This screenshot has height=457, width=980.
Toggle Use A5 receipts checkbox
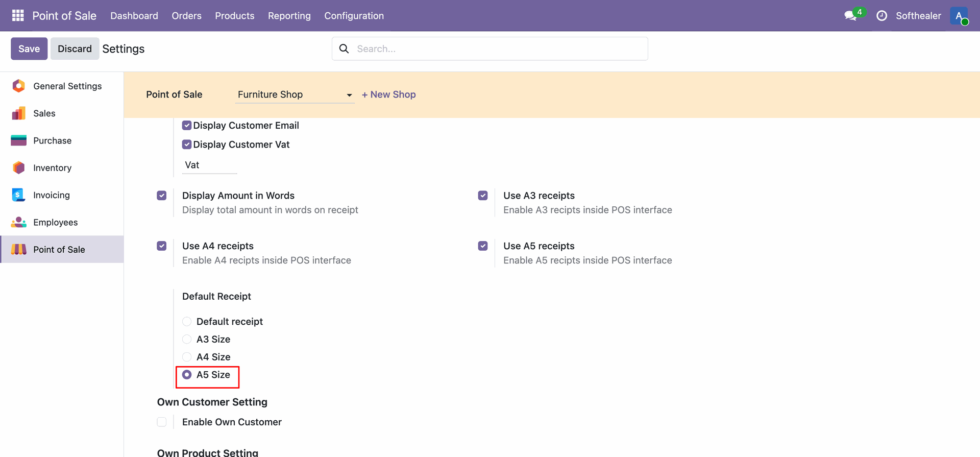click(483, 246)
